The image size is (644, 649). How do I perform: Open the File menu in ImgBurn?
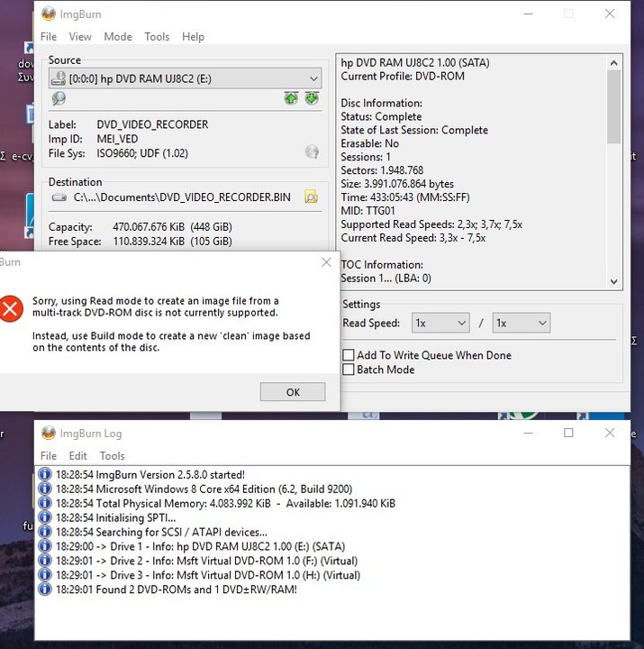point(49,37)
